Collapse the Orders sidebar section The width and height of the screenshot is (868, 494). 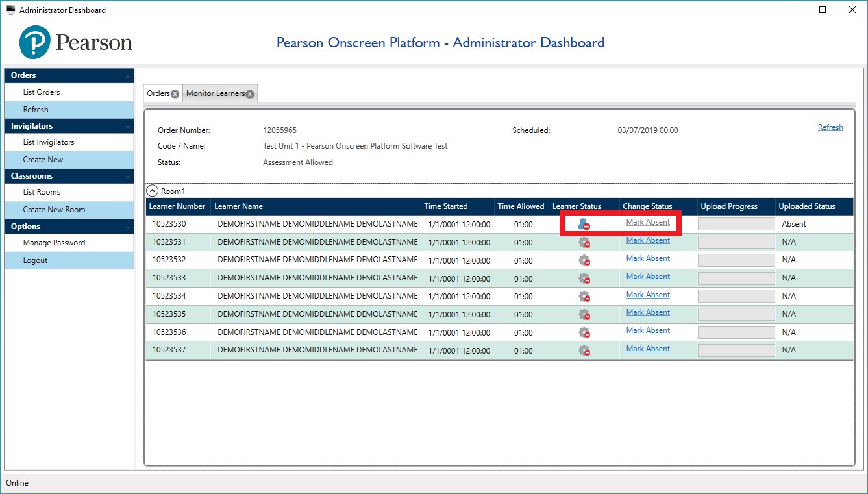[x=128, y=77]
